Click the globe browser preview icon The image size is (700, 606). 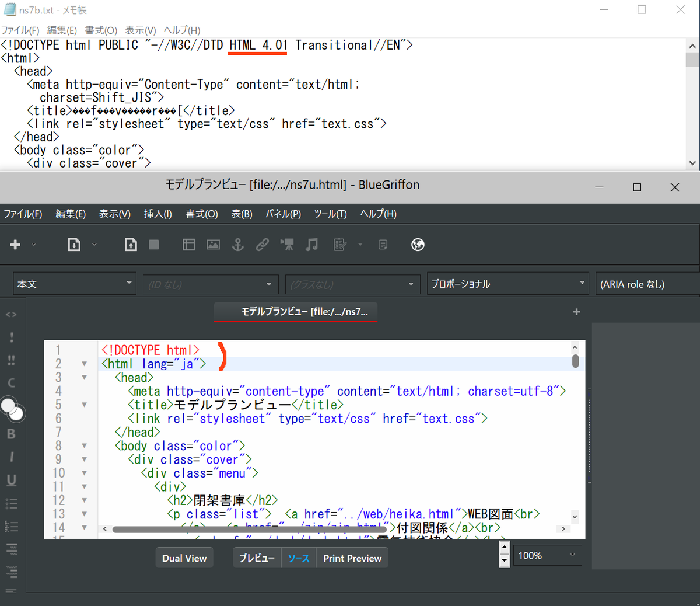click(x=418, y=245)
